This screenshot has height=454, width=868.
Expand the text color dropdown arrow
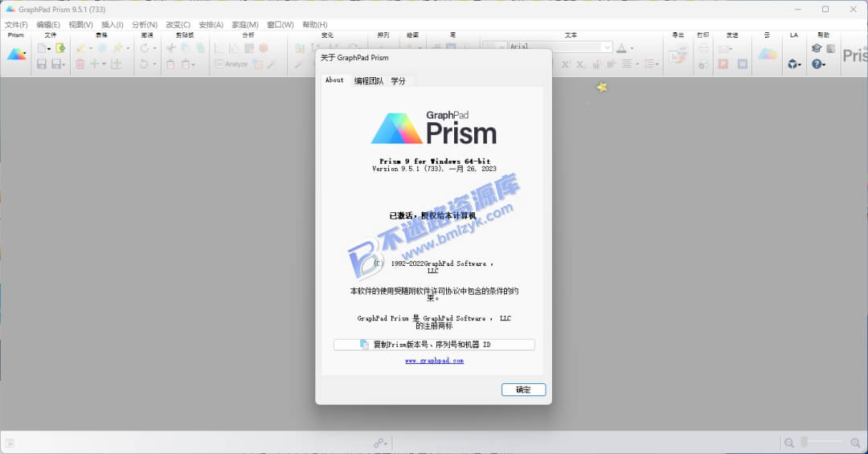coord(633,48)
